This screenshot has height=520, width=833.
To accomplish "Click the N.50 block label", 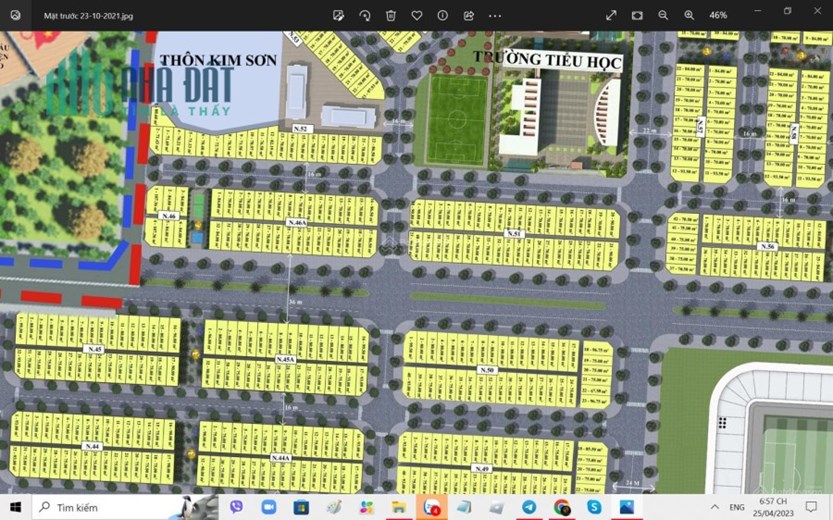I will (x=487, y=370).
